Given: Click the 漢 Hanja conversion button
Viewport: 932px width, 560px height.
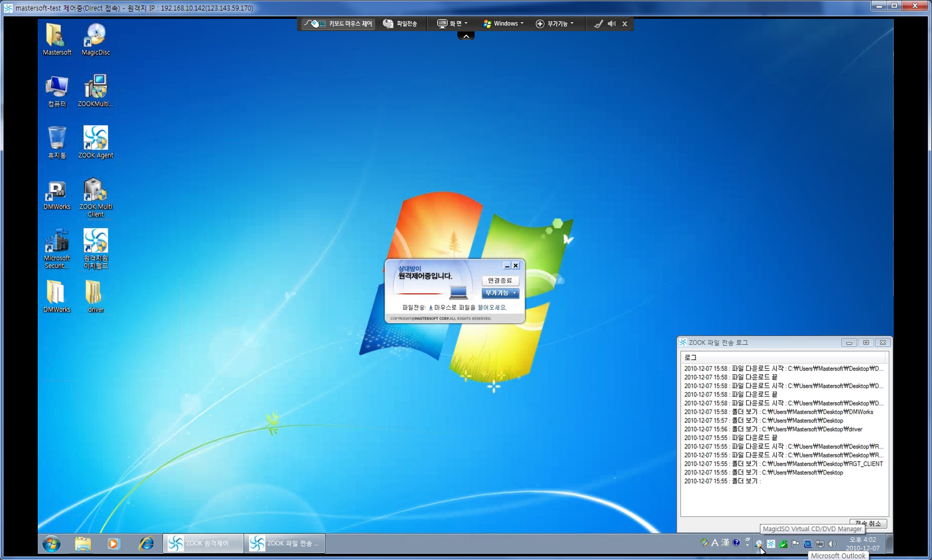Looking at the screenshot, I should [725, 543].
